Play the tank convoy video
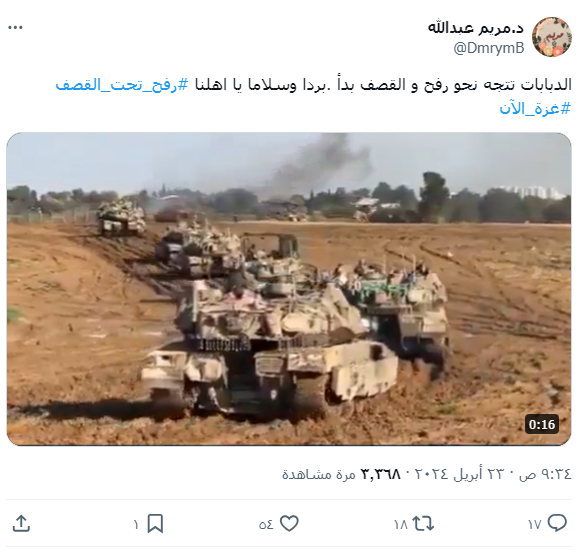This screenshot has height=555, width=586. [x=289, y=289]
